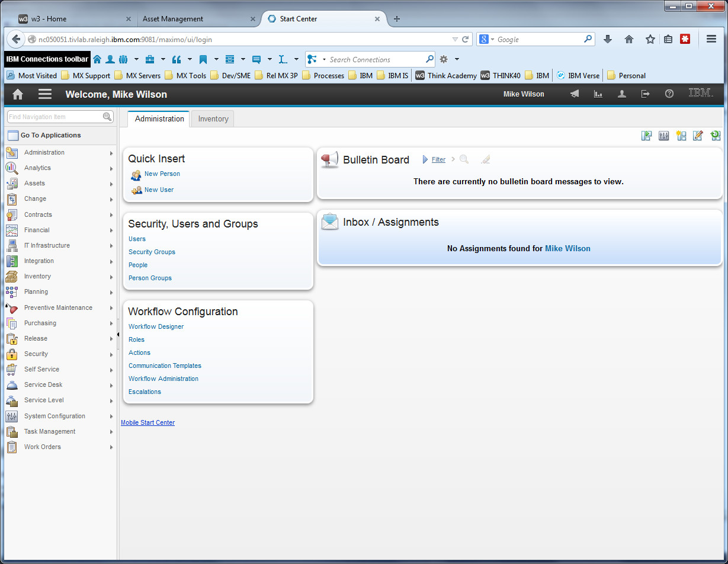Open the Profile person icon in the header

pos(622,94)
